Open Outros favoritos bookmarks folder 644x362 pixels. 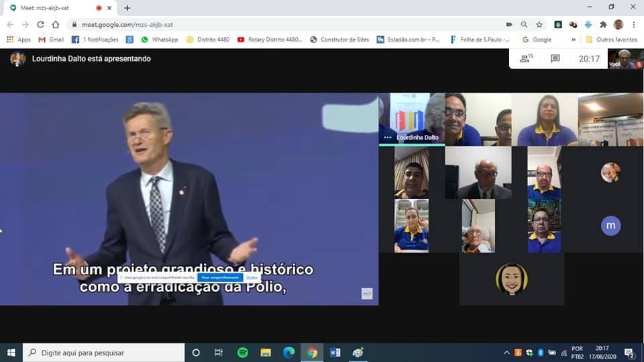(x=610, y=40)
